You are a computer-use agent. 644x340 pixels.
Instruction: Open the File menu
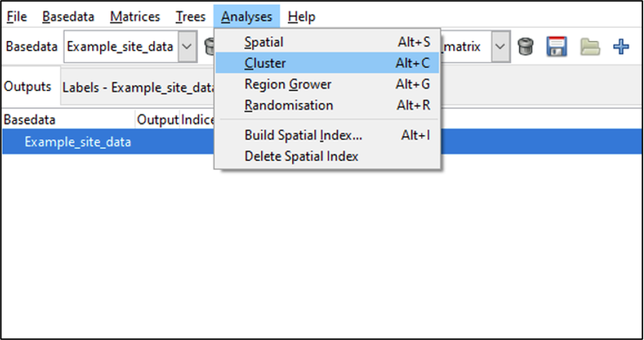(16, 16)
